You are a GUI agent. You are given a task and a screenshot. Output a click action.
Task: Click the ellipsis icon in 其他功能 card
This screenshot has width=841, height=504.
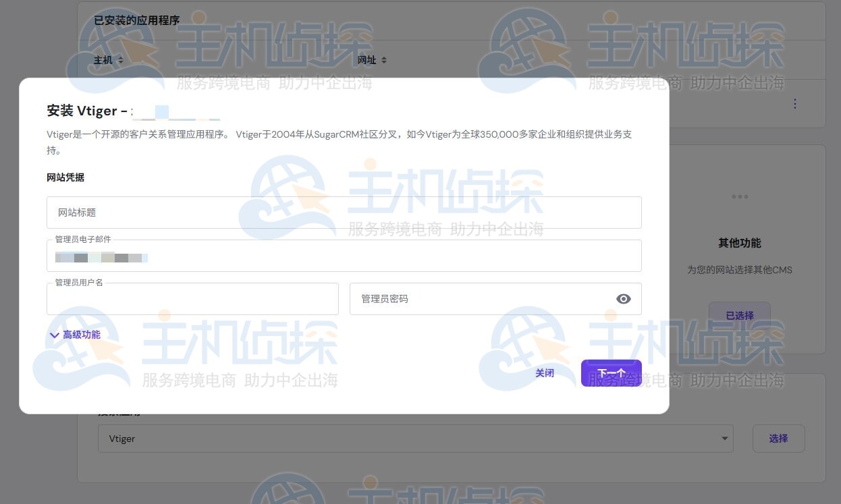click(740, 196)
